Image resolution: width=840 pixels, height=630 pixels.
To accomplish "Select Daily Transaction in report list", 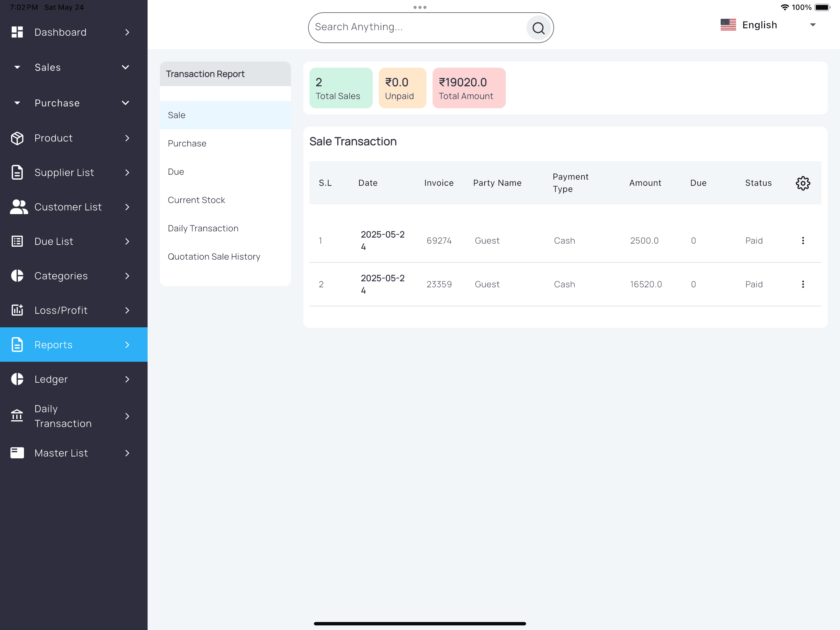I will pos(225,228).
